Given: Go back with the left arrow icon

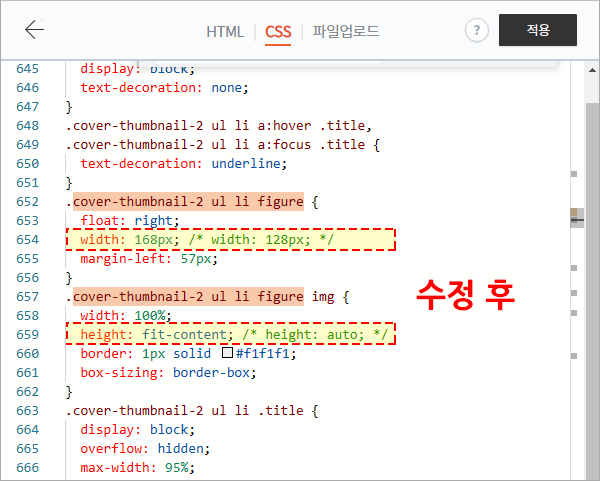Looking at the screenshot, I should pos(34,29).
